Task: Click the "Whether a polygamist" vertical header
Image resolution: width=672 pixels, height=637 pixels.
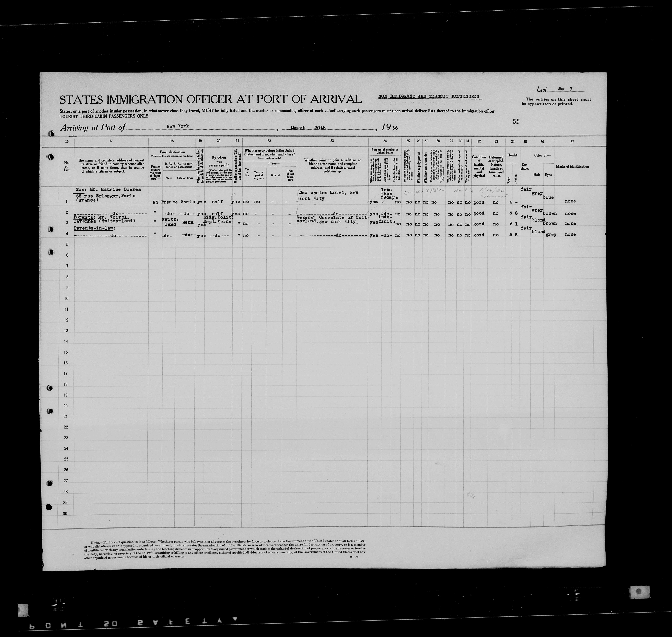Action: pos(418,167)
